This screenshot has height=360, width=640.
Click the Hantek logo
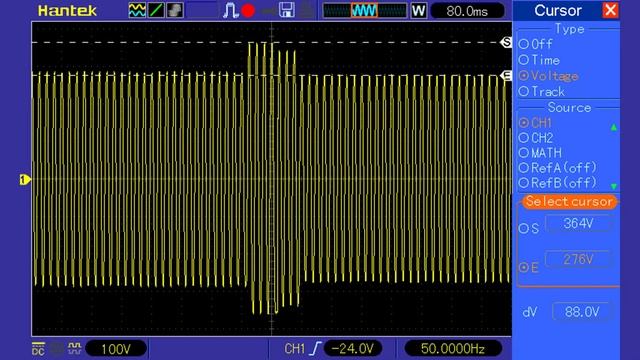pyautogui.click(x=67, y=11)
